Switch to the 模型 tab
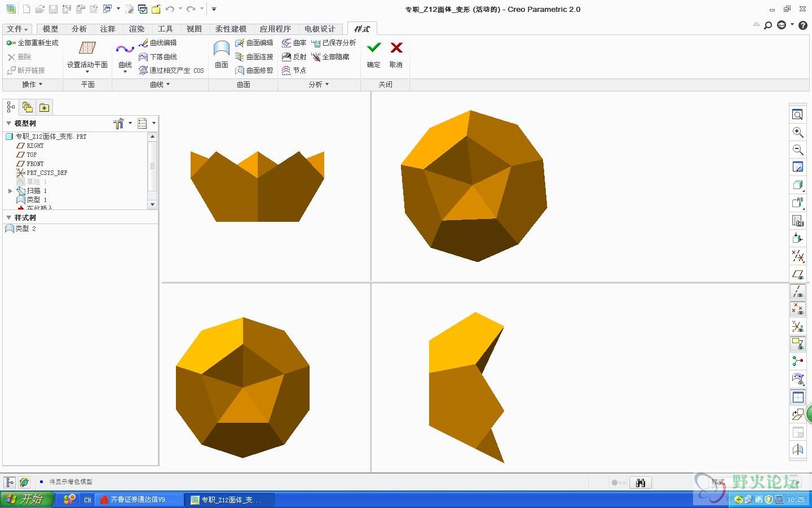 pos(50,29)
